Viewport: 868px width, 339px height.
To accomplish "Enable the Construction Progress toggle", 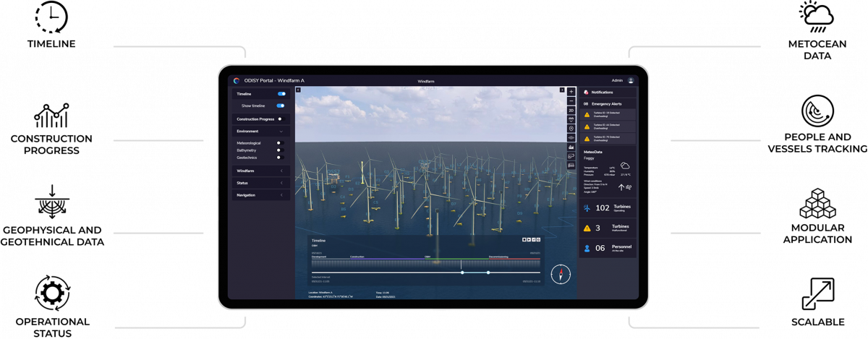I will (280, 119).
